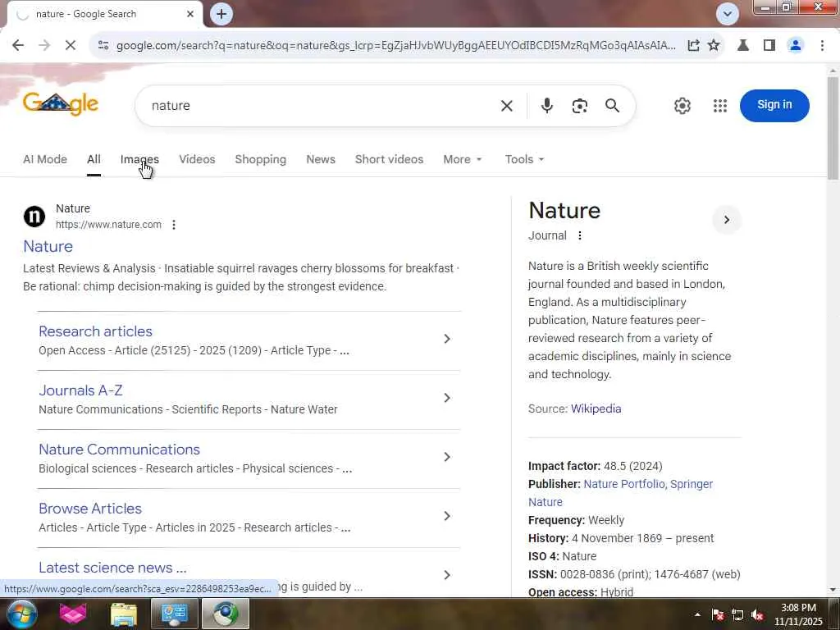
Task: Open options beside Journal label
Action: [580, 235]
